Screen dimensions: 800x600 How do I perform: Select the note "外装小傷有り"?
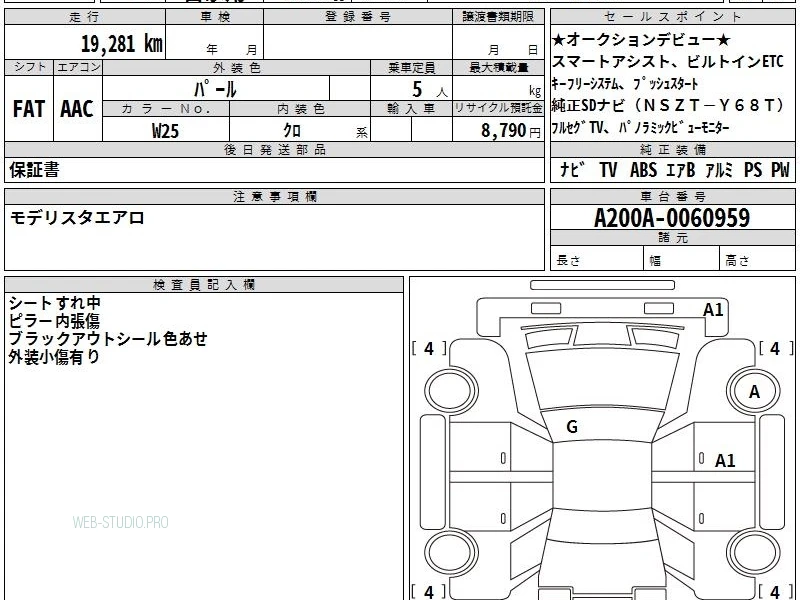pyautogui.click(x=54, y=356)
